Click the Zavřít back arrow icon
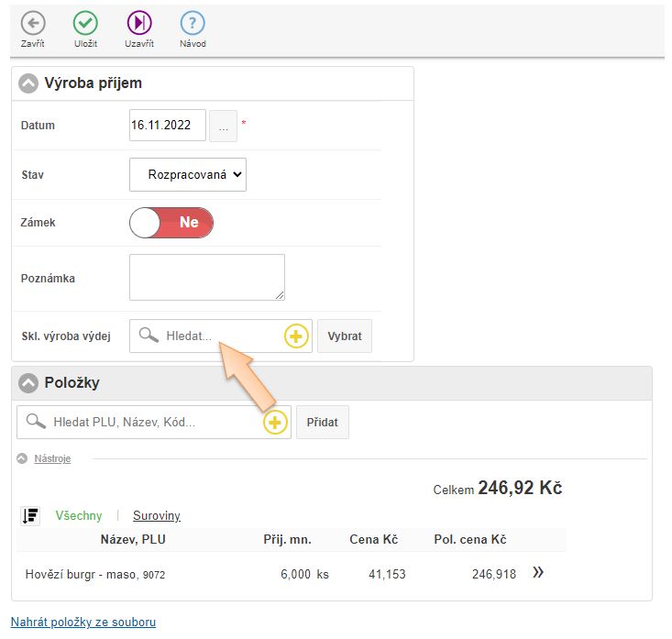The width and height of the screenshot is (672, 639). coord(32,24)
